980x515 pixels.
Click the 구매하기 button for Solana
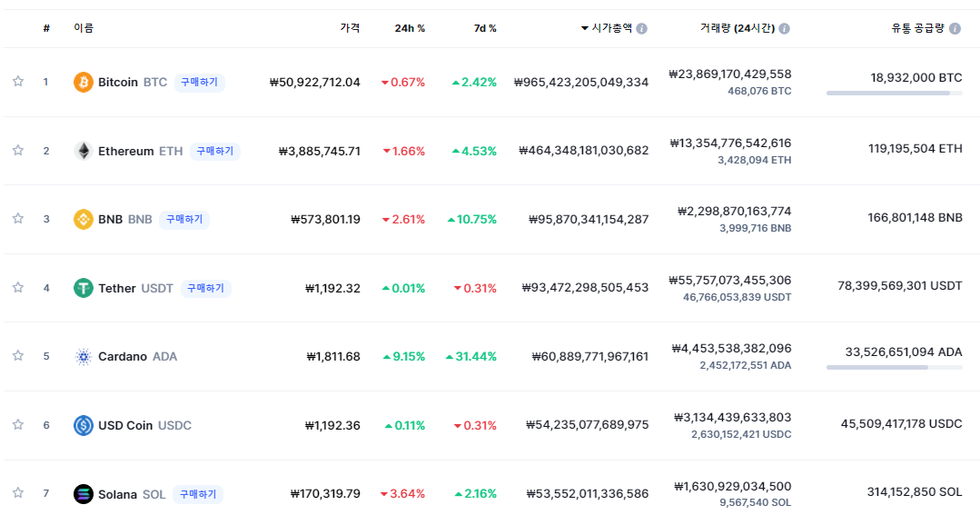click(198, 494)
